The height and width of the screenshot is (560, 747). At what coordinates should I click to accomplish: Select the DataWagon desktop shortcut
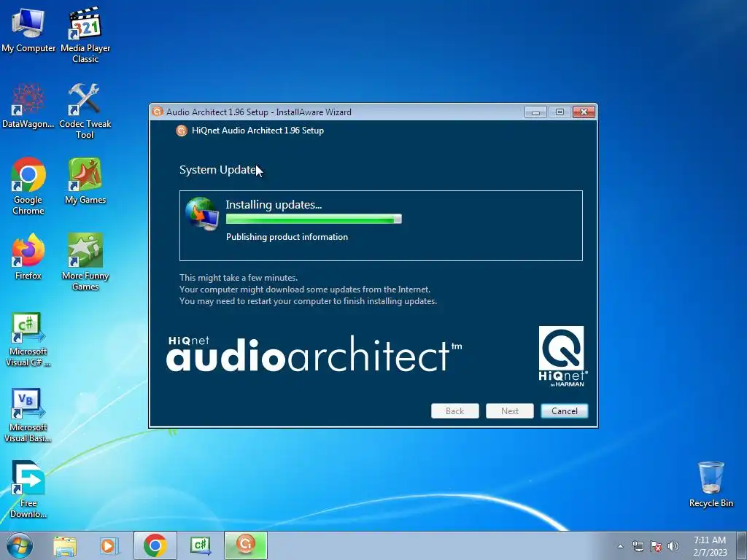pyautogui.click(x=28, y=106)
